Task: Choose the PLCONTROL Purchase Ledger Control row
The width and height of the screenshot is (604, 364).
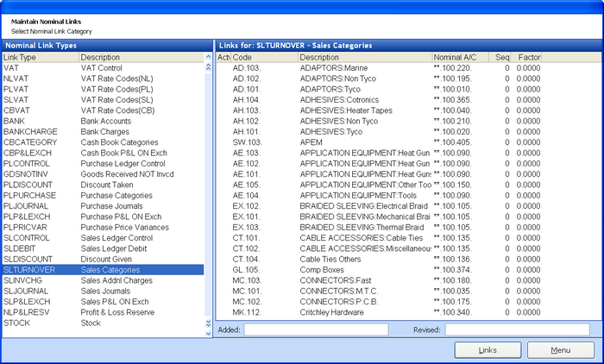Action: (102, 161)
